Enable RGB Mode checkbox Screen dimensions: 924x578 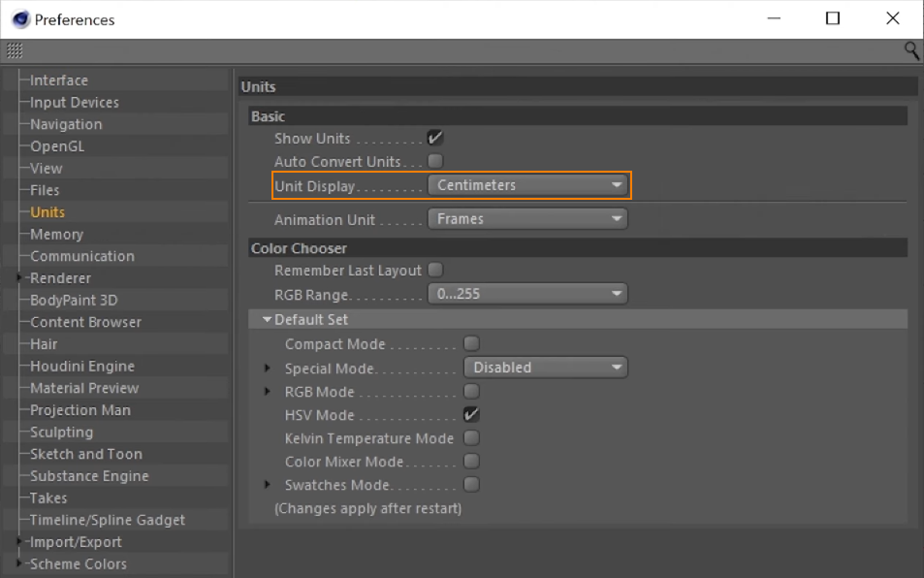[471, 391]
